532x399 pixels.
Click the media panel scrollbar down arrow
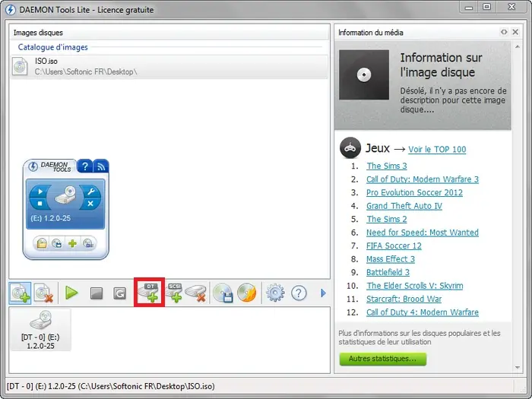coord(518,367)
